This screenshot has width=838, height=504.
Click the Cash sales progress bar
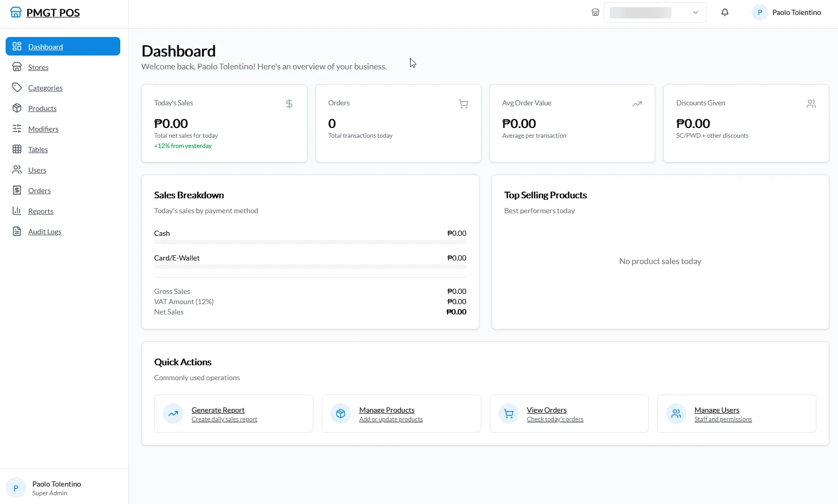click(x=310, y=242)
